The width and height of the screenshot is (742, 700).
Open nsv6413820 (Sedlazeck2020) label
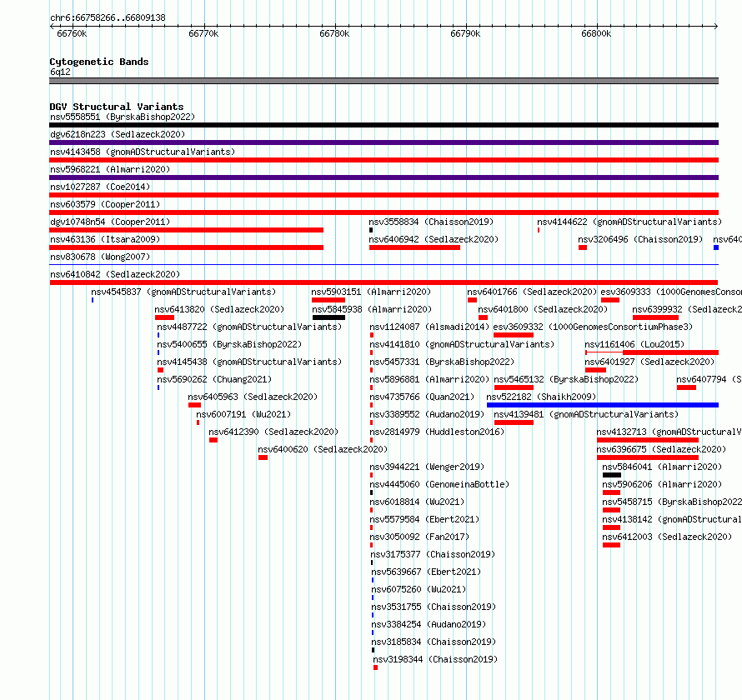click(x=219, y=309)
